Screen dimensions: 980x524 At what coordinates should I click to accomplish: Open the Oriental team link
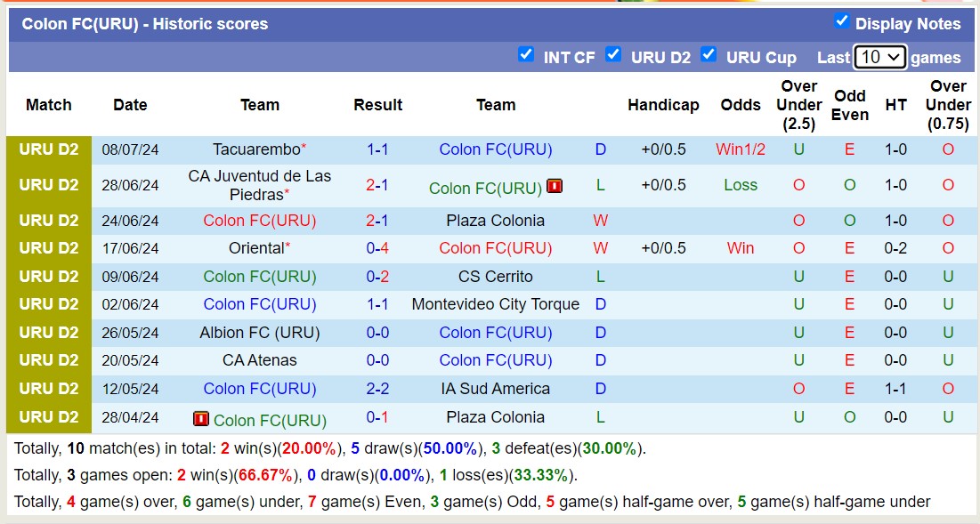click(255, 248)
